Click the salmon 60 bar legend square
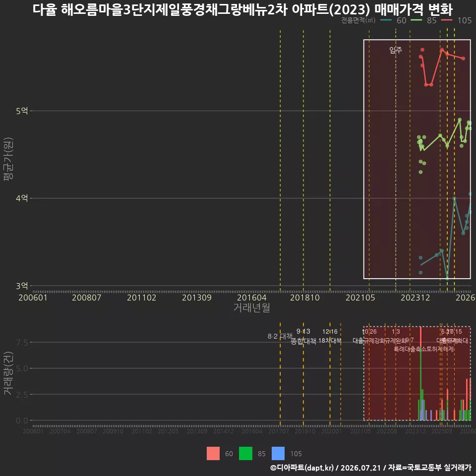 [213, 454]
